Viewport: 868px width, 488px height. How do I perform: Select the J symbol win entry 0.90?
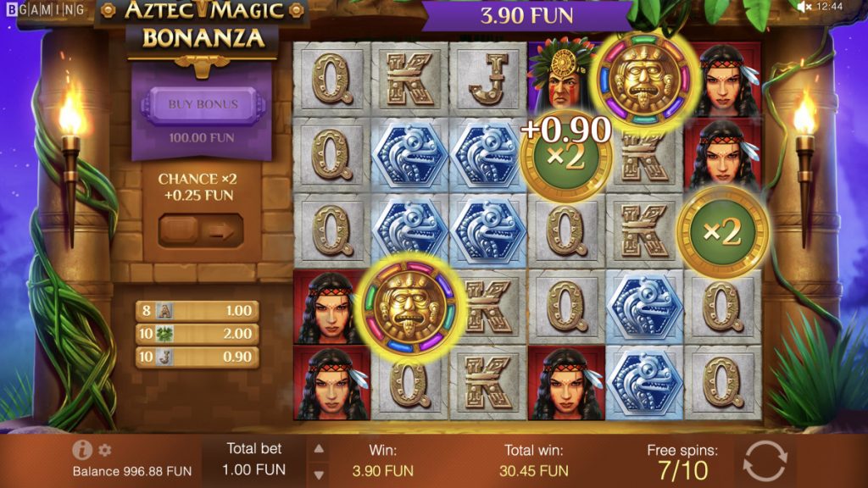point(197,357)
